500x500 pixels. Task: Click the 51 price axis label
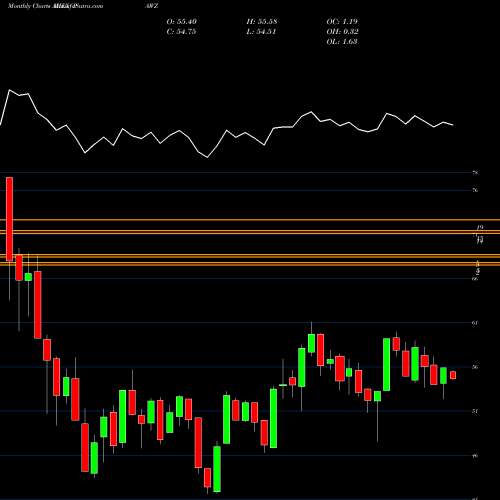point(475,411)
